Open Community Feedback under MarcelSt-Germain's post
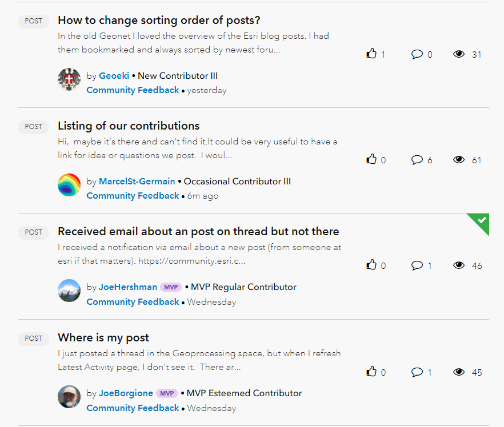This screenshot has height=427, width=504. 133,195
